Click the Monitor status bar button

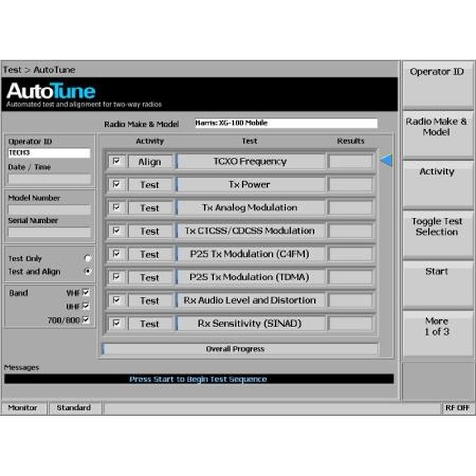tap(23, 408)
